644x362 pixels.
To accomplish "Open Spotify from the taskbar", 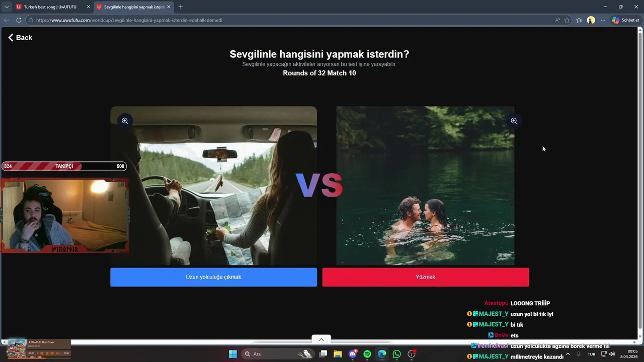I will 367,354.
